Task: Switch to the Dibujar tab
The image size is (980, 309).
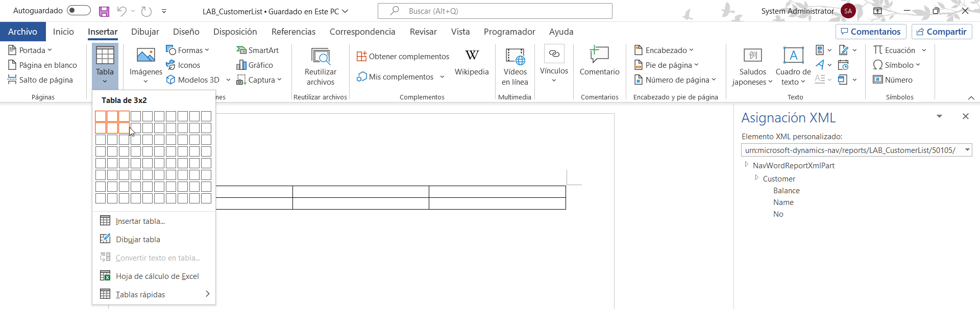Action: pyautogui.click(x=145, y=32)
